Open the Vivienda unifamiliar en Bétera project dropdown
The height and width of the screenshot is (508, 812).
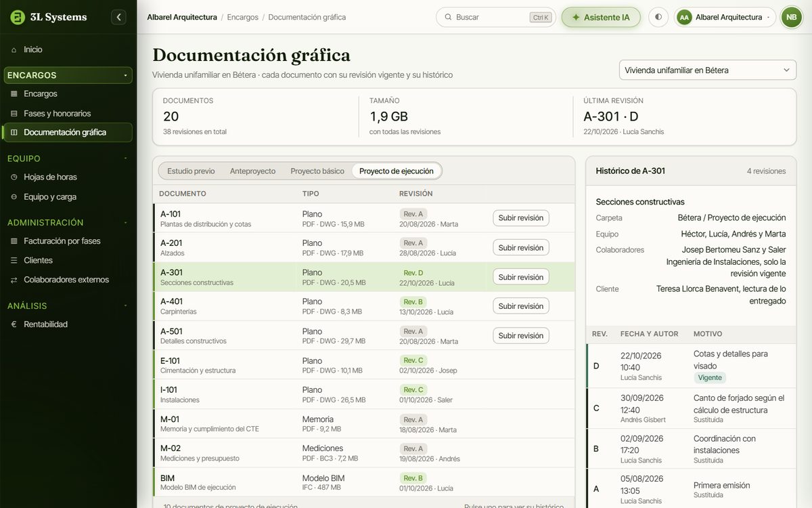(708, 70)
